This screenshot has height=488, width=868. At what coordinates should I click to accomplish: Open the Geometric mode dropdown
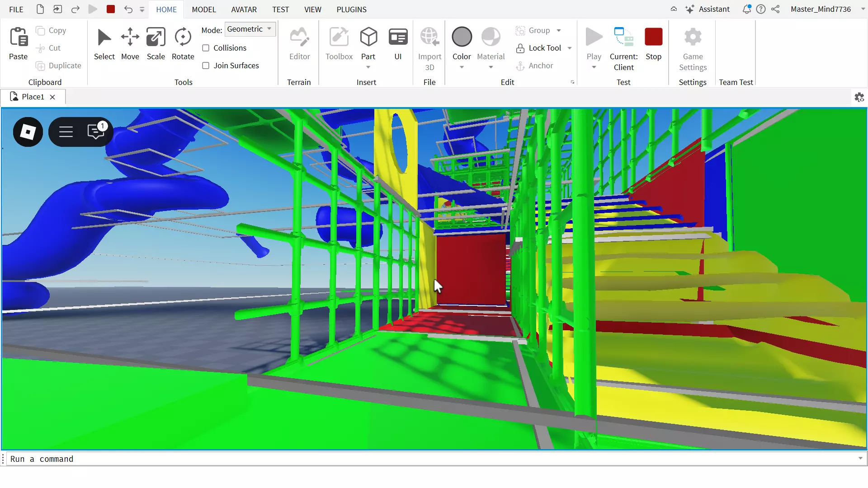pyautogui.click(x=250, y=29)
